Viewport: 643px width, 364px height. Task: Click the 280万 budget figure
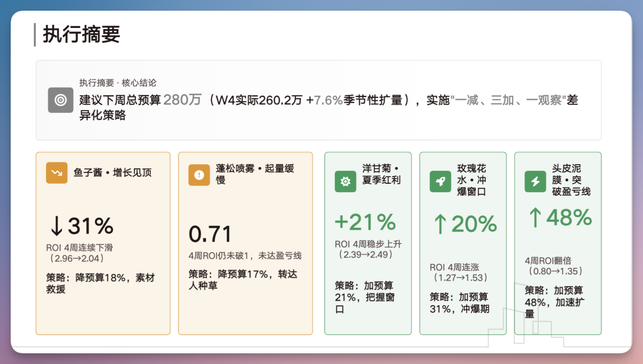coord(183,99)
